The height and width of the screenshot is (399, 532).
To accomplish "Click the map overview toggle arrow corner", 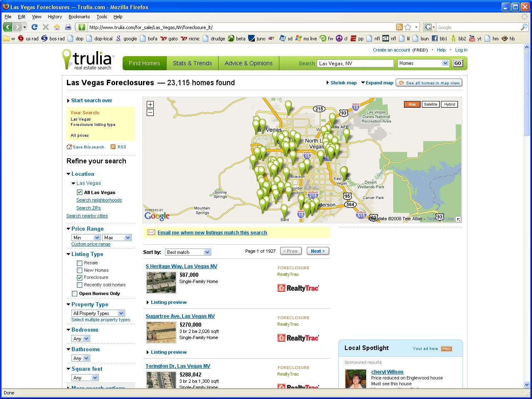I will pos(458,219).
